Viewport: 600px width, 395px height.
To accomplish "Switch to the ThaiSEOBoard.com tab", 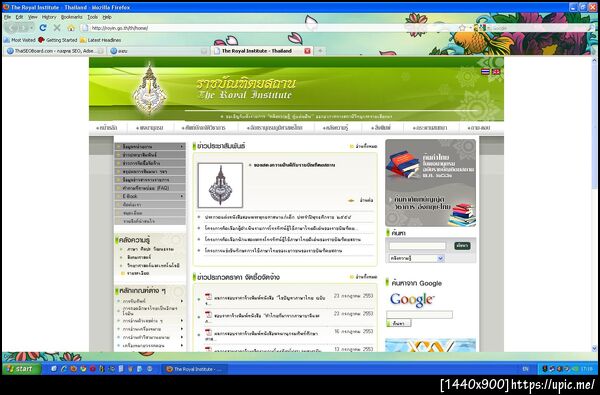I will pos(54,51).
